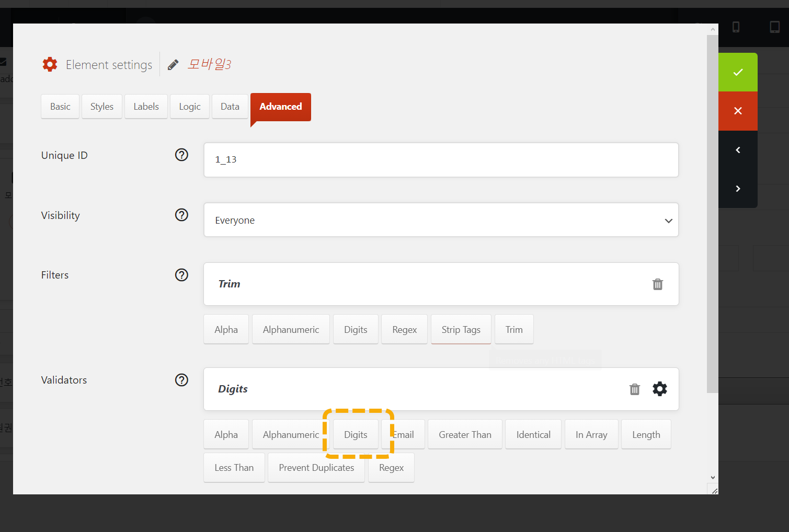Delete the Trim filter with its trash icon
789x532 pixels.
coord(658,284)
